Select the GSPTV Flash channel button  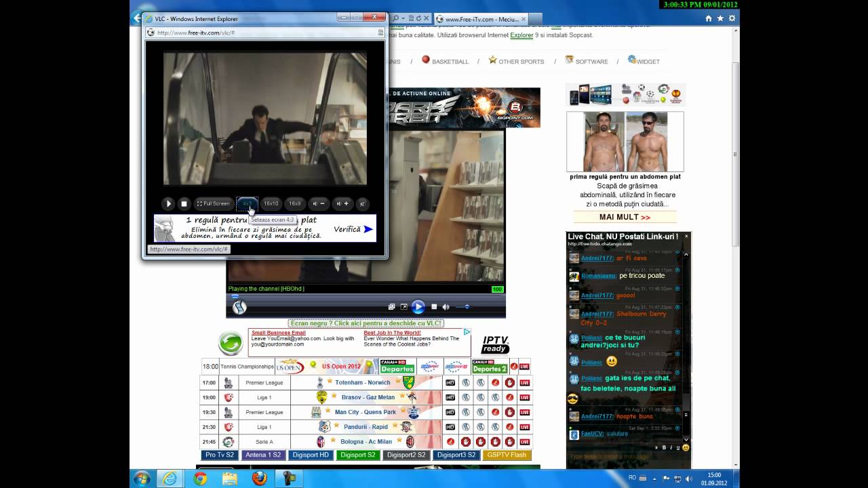pos(507,455)
